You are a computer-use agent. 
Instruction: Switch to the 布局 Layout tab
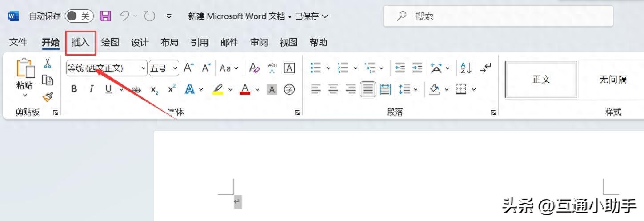pyautogui.click(x=170, y=42)
